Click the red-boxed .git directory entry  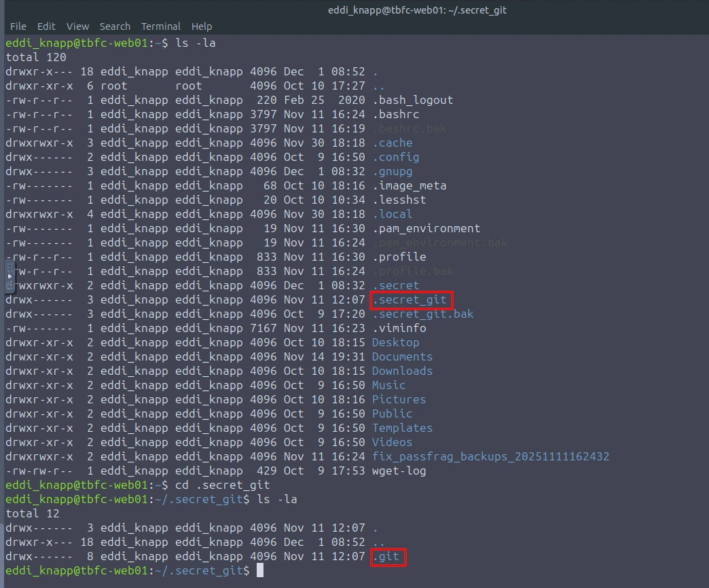[388, 557]
